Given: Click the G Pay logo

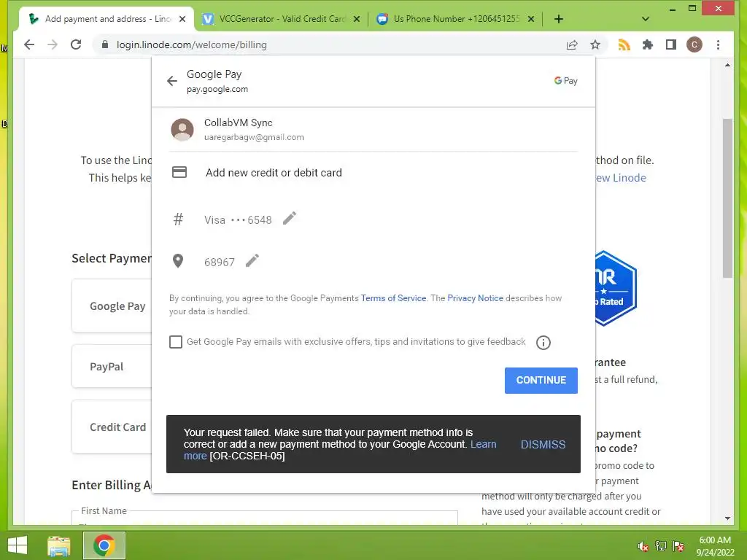Looking at the screenshot, I should 565,81.
